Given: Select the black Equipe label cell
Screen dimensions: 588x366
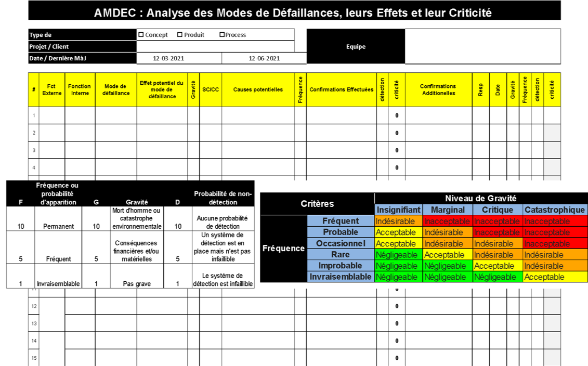Looking at the screenshot, I should [356, 46].
